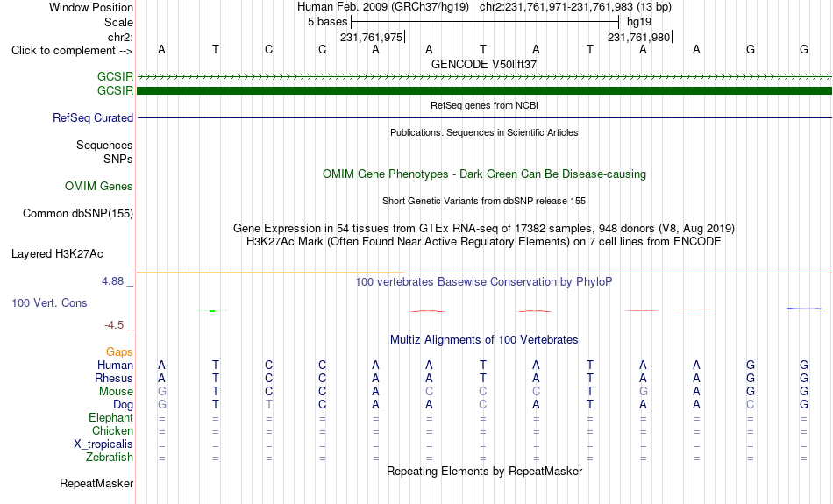Open the GTEx Gene Expression track title
The image size is (833, 504).
point(484,229)
